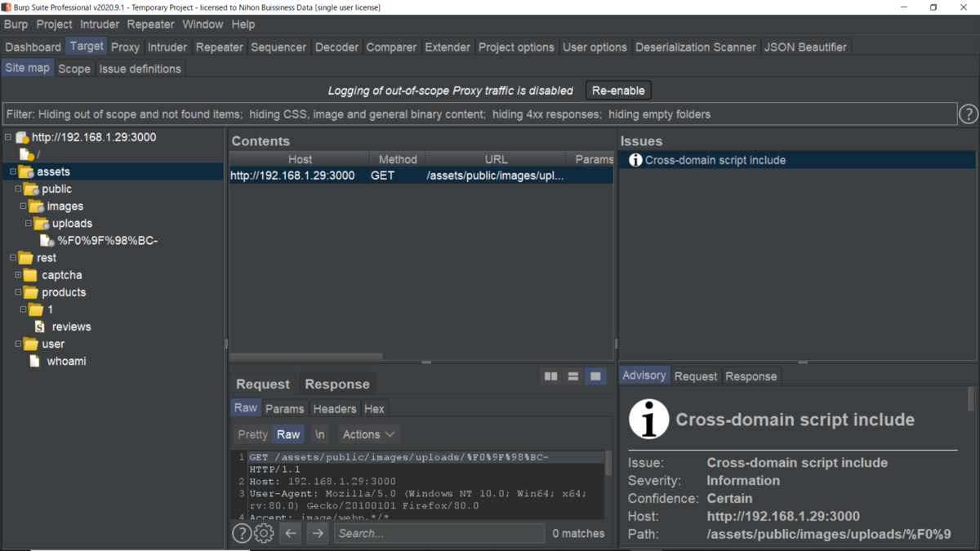Image resolution: width=980 pixels, height=551 pixels.
Task: Click the uploads folder icon
Action: [42, 224]
